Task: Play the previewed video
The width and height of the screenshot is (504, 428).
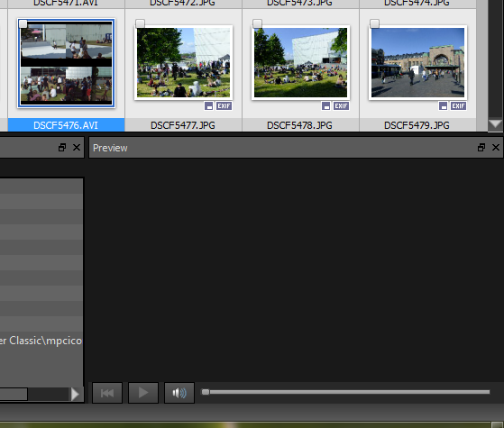Action: pyautogui.click(x=143, y=393)
